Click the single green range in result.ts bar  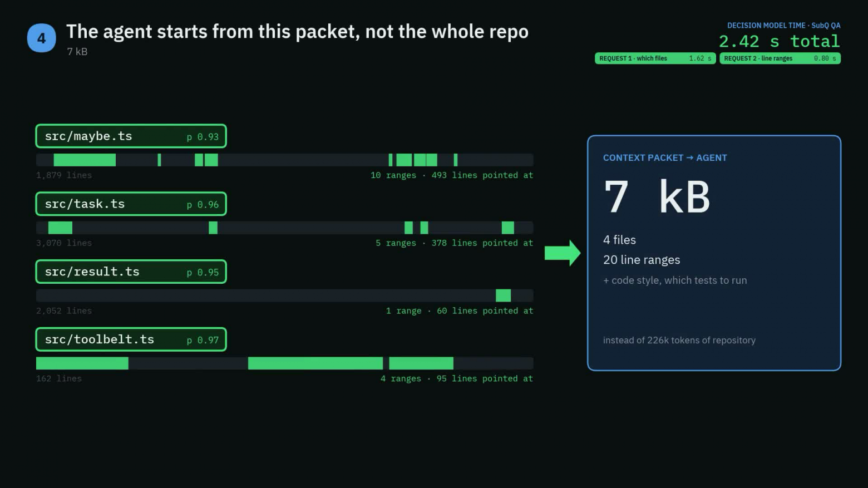503,295
